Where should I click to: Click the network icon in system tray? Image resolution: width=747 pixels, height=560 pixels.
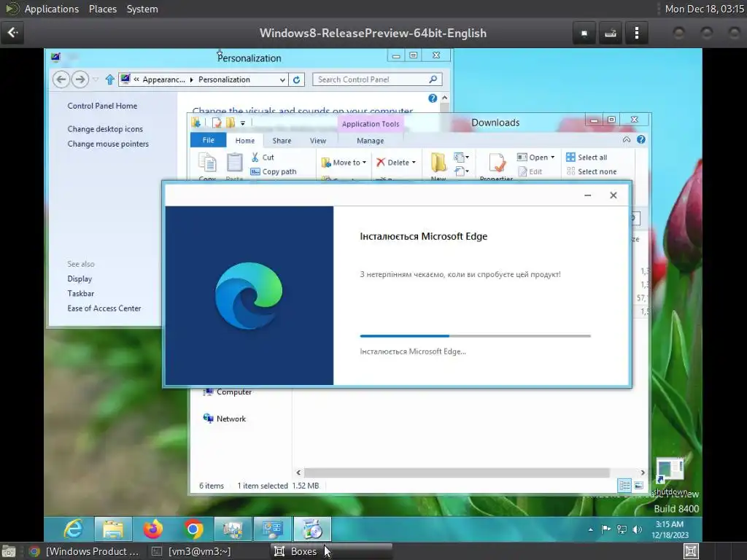[x=622, y=529]
